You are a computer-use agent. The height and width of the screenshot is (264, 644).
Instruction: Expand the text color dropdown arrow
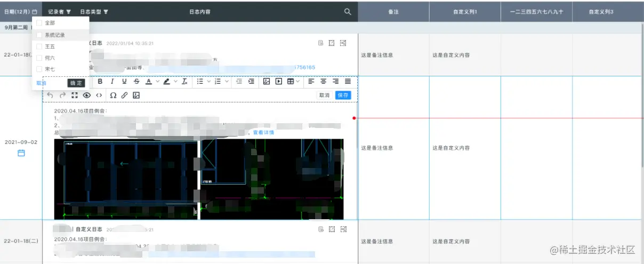click(158, 82)
